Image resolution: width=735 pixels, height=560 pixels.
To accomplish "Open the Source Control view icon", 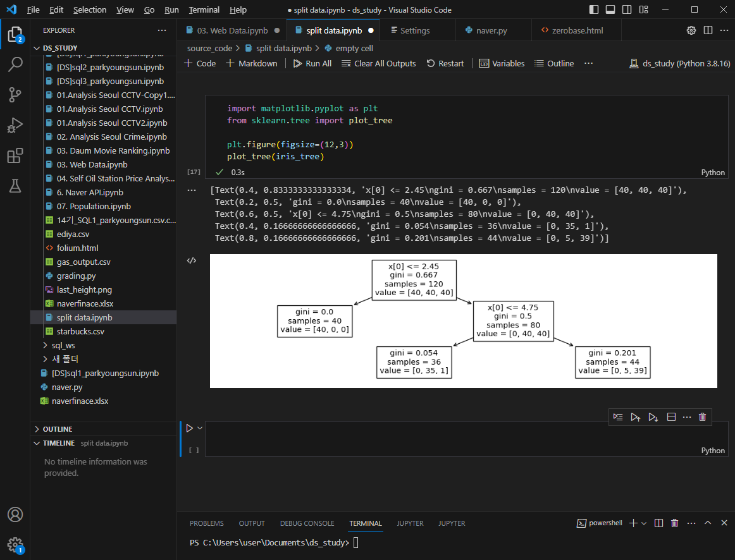I will [15, 95].
